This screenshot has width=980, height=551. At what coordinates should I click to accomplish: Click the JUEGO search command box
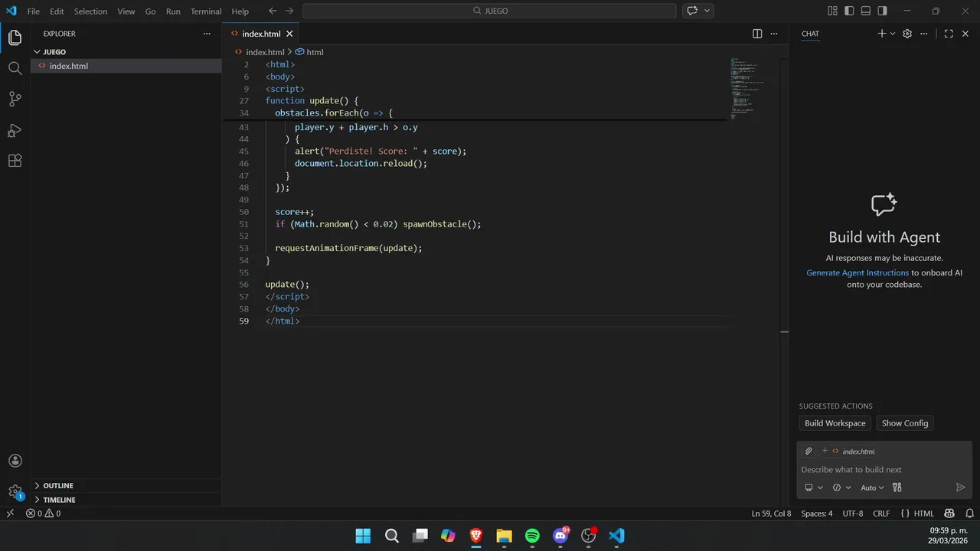tap(489, 11)
